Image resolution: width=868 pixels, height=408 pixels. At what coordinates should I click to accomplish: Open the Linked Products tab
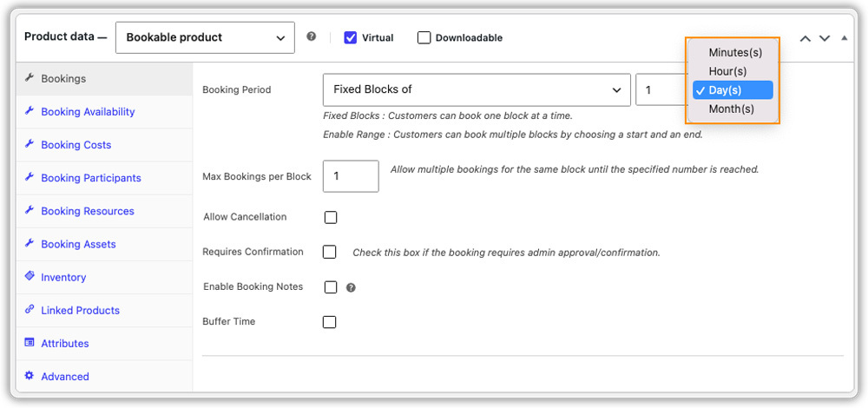coord(104,311)
